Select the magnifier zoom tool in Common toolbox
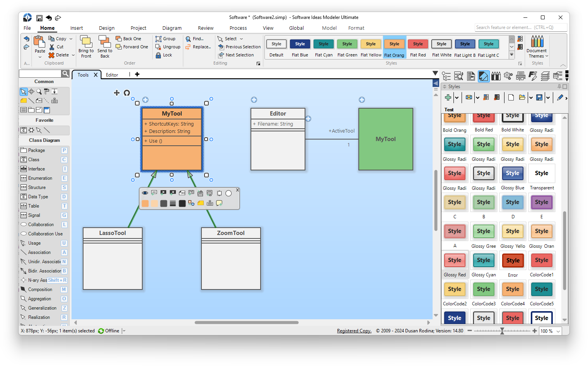The width and height of the screenshot is (588, 366). (x=39, y=92)
